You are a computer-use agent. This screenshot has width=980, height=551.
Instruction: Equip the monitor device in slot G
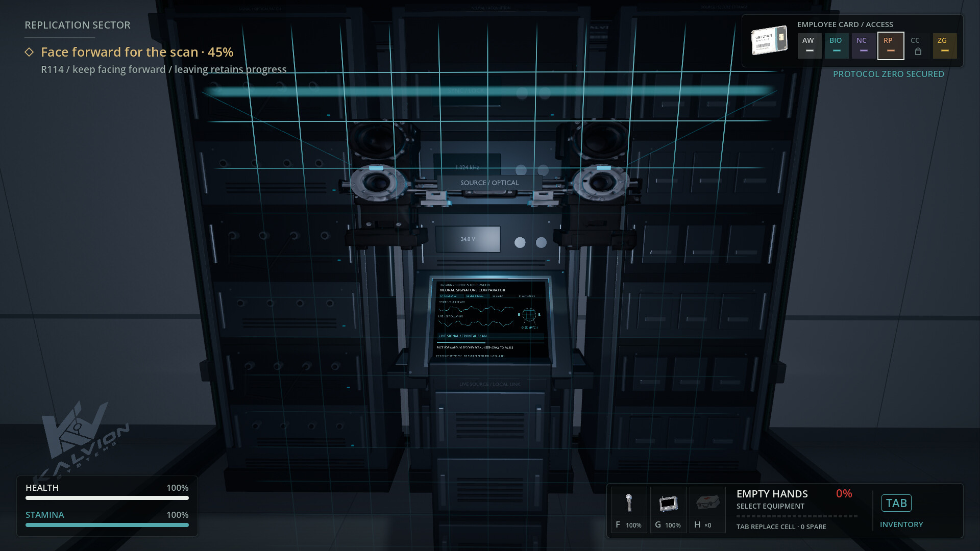click(x=668, y=510)
